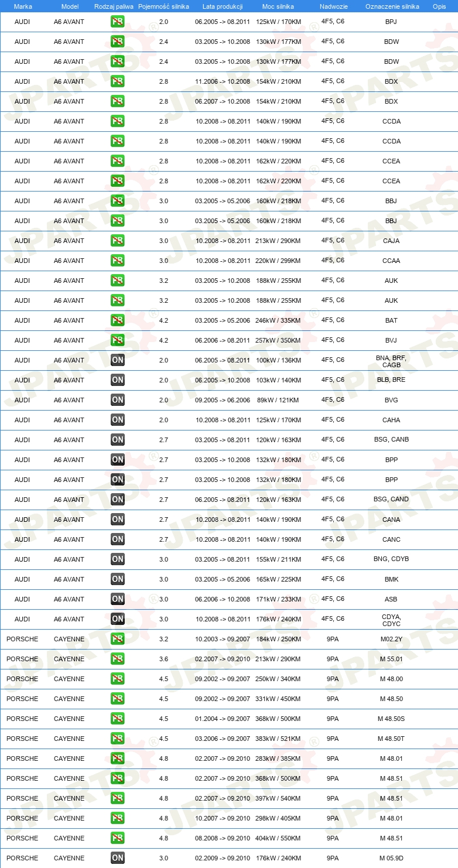Click the ON diesel icon in the BMK row
The width and height of the screenshot is (458, 868).
tap(118, 579)
